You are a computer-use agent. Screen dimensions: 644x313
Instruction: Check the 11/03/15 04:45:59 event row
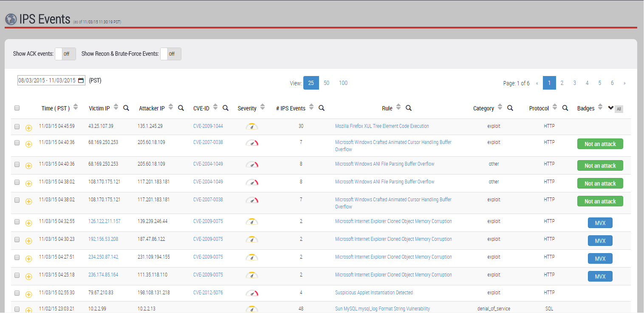pos(17,127)
